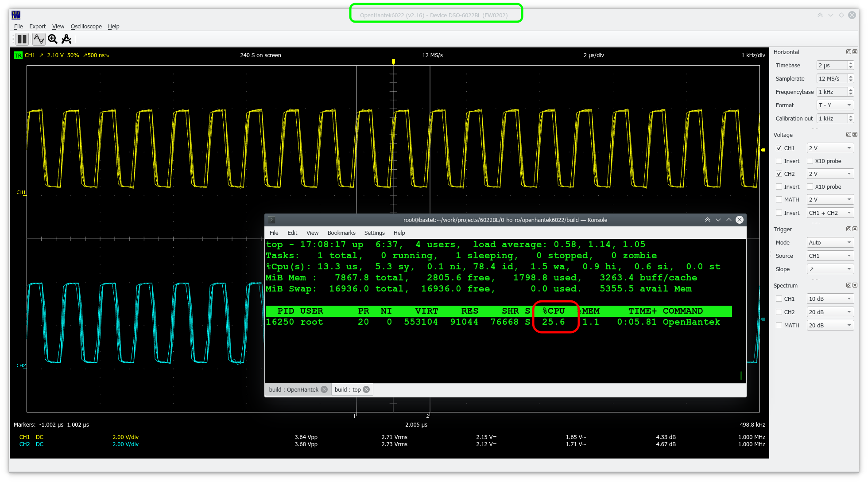Open the Bookmarks menu in Konsole
The image size is (868, 482).
click(341, 233)
